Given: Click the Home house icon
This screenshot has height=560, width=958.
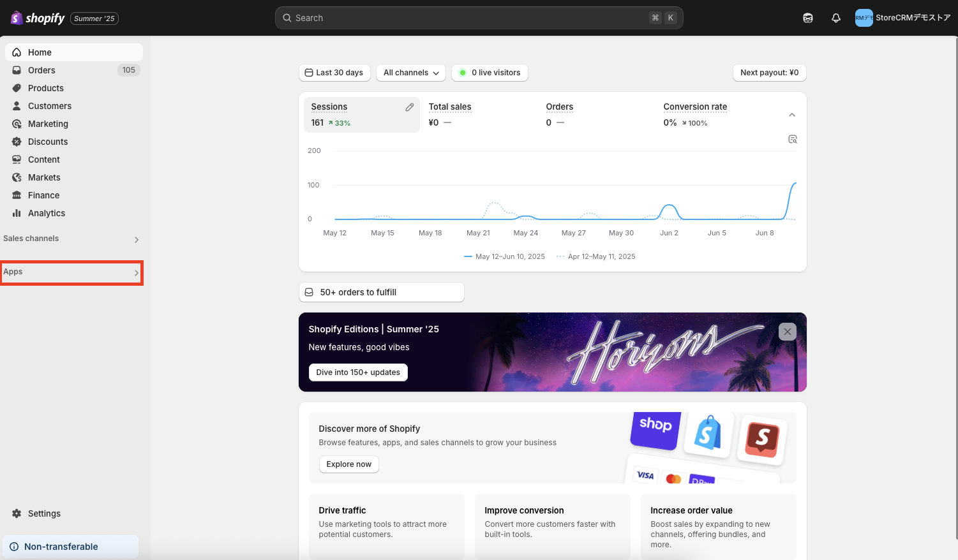Looking at the screenshot, I should [x=17, y=52].
